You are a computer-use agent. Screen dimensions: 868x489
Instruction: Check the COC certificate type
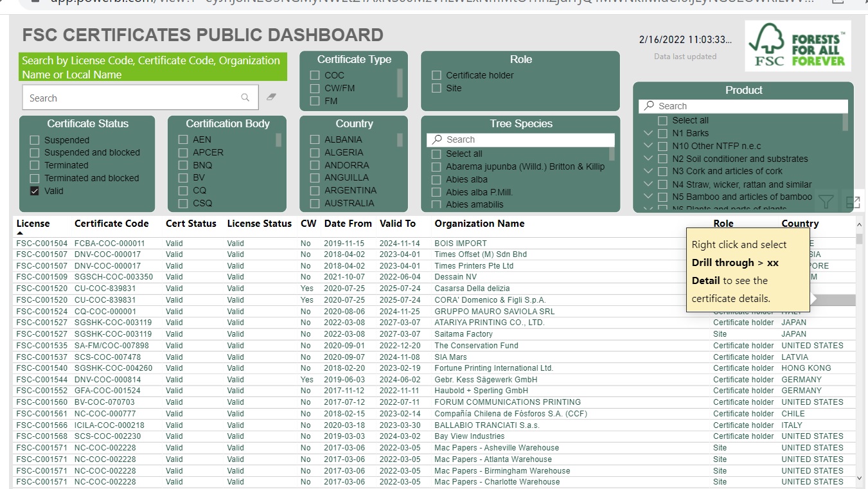point(314,75)
